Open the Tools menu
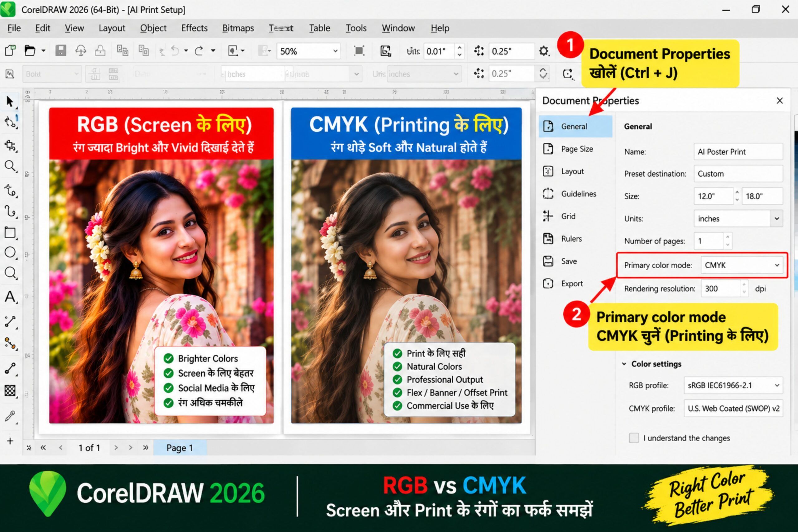798x532 pixels. 356,28
